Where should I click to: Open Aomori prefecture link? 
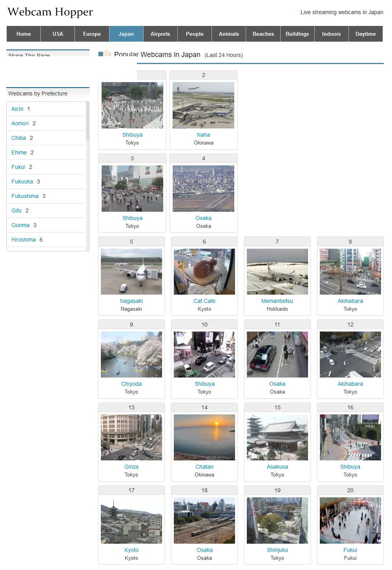click(20, 123)
